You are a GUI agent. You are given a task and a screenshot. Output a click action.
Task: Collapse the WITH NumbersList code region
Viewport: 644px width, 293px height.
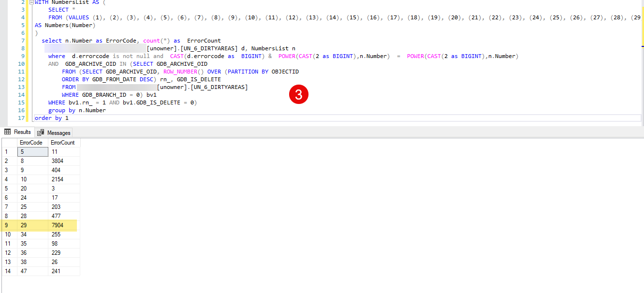click(31, 2)
